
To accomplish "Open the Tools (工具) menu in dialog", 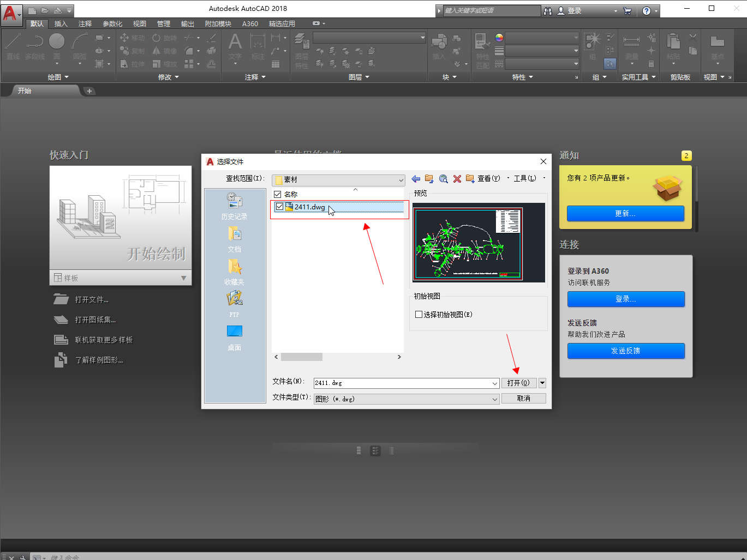I will coord(525,178).
